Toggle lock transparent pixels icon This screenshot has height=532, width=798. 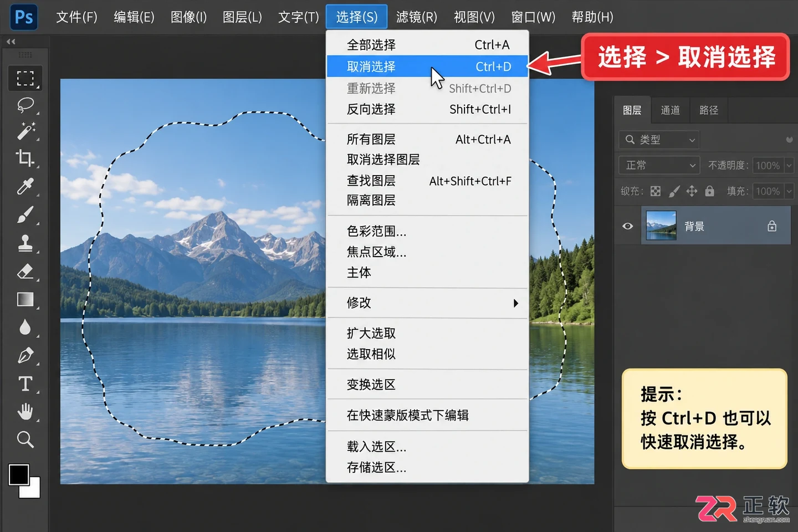point(656,191)
